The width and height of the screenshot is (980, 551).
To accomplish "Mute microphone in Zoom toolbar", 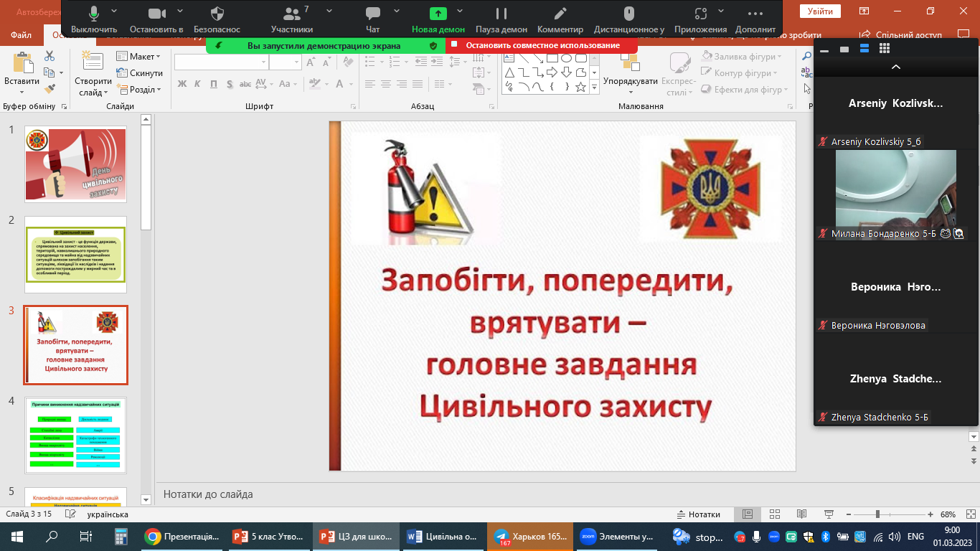I will 94,19.
